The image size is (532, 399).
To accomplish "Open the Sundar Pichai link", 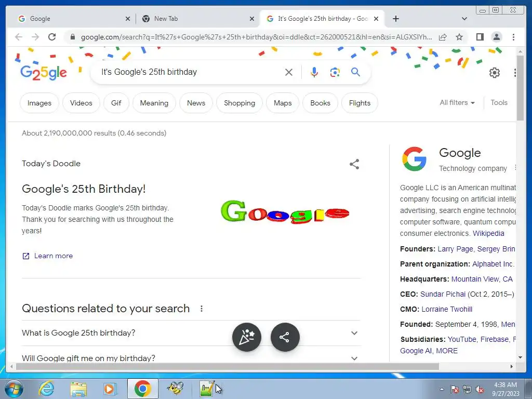I will pyautogui.click(x=443, y=294).
